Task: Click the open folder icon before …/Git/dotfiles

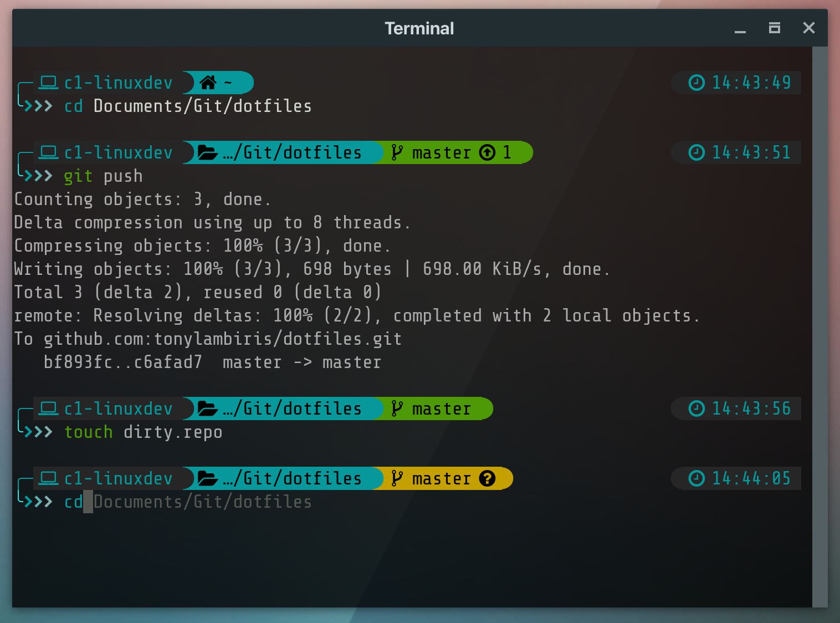Action: point(207,152)
